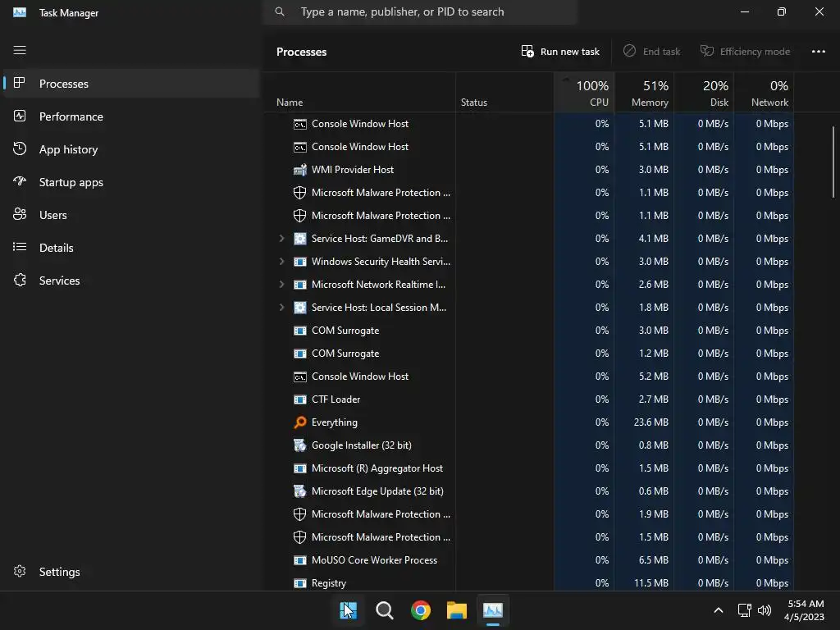Screen dimensions: 840x630
Task: Click the process list vertical scrollbar
Action: tap(833, 162)
